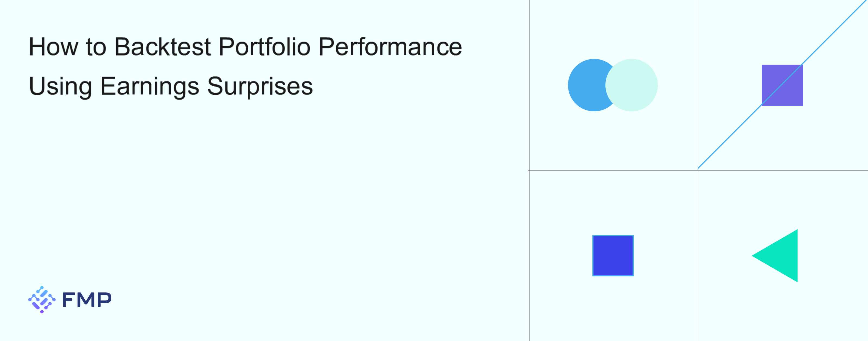
Task: Click the dark blue square shape
Action: pos(612,256)
